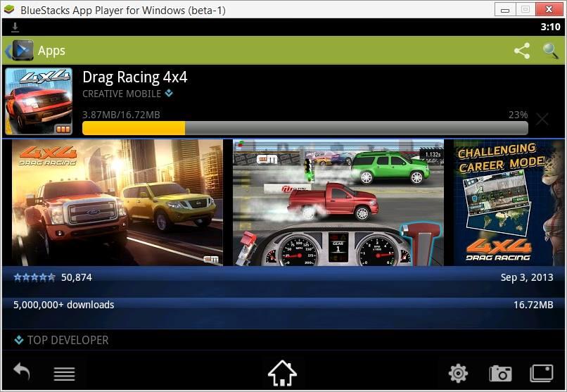Screen dimensions: 567x392
Task: Open the Challenging Career Mode screenshot
Action: click(x=509, y=203)
